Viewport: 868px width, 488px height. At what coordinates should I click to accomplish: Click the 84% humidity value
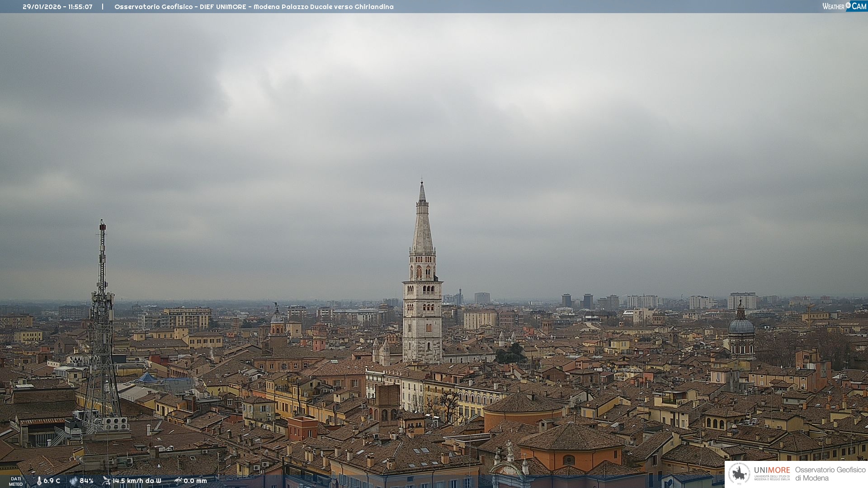tap(86, 481)
